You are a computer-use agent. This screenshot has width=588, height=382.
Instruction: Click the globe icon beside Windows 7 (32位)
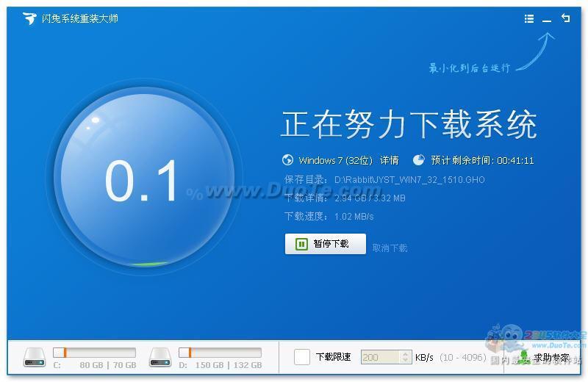click(x=287, y=160)
